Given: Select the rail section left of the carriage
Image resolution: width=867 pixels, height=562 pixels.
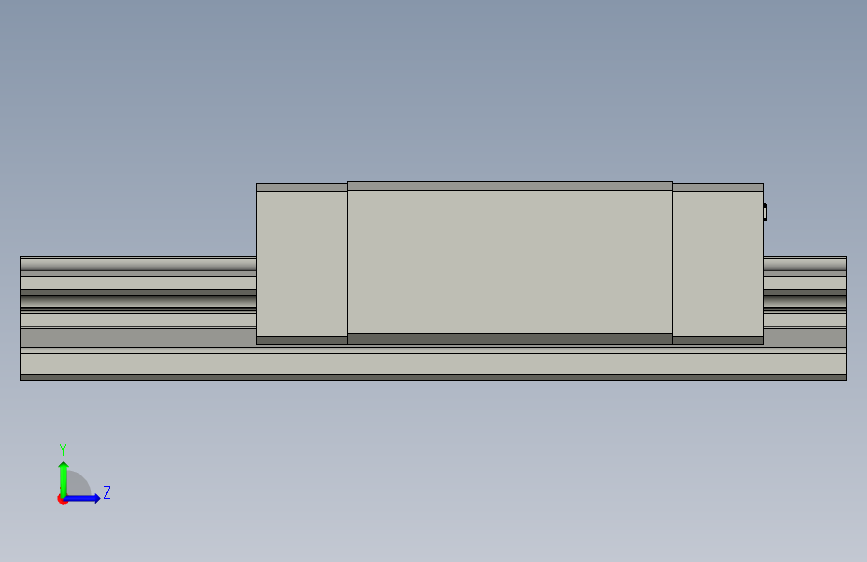Looking at the screenshot, I should 138,301.
